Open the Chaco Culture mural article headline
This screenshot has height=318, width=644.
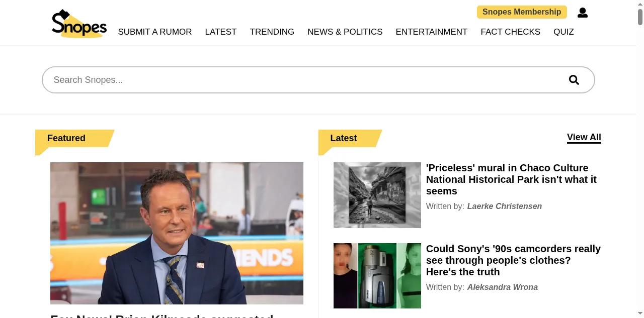pyautogui.click(x=511, y=179)
